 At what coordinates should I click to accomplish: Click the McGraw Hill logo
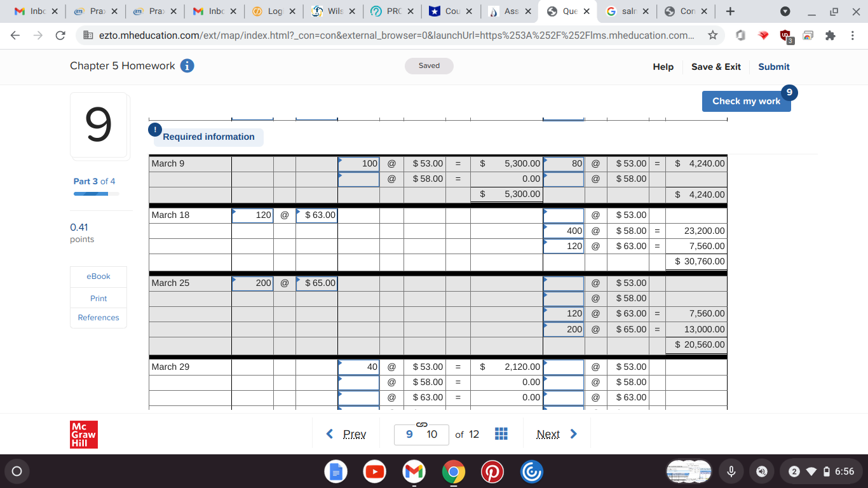tap(85, 435)
